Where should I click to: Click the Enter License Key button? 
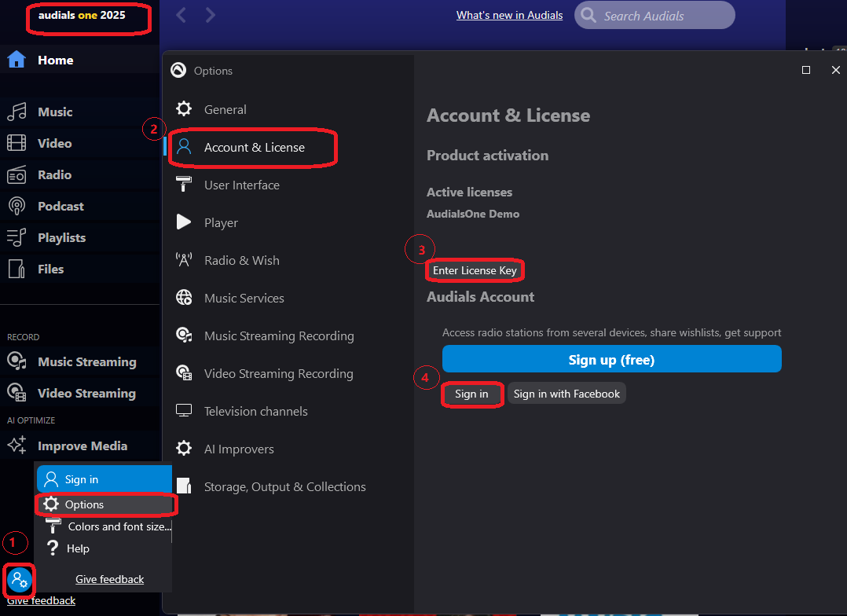pos(475,270)
